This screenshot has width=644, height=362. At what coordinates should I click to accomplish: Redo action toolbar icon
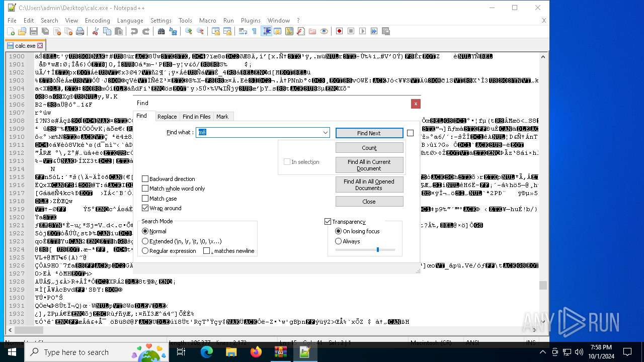(x=145, y=31)
